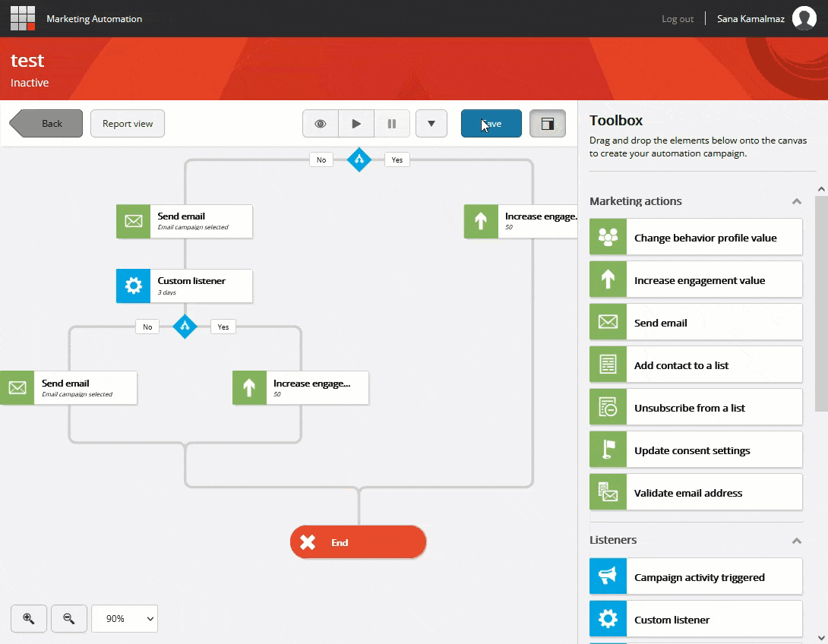Zoom in on the canvas
Image resolution: width=828 pixels, height=644 pixels.
coord(29,619)
